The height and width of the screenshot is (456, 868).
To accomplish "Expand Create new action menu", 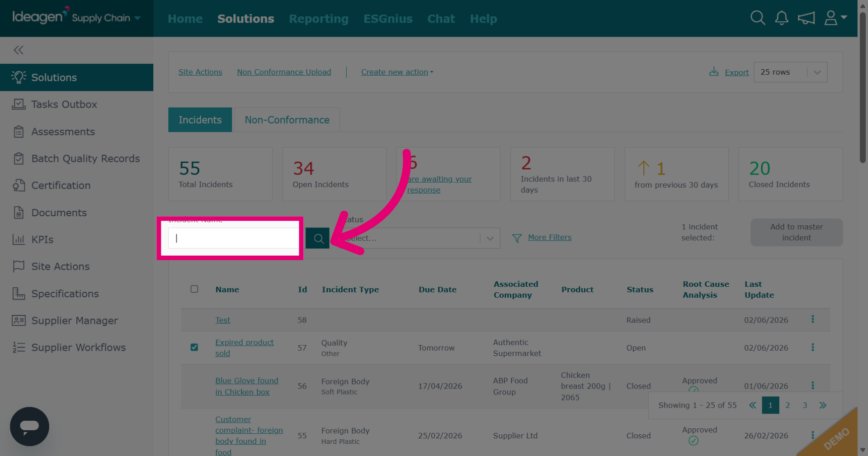I will point(397,72).
